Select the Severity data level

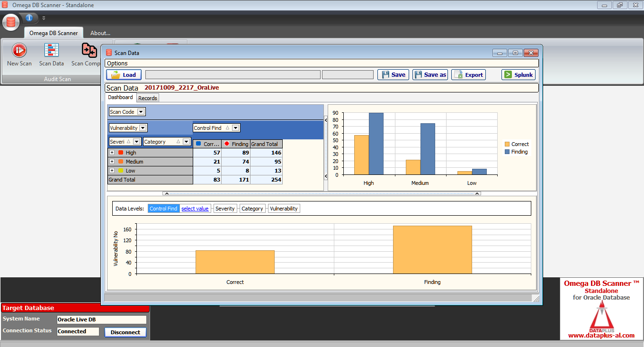pyautogui.click(x=225, y=209)
